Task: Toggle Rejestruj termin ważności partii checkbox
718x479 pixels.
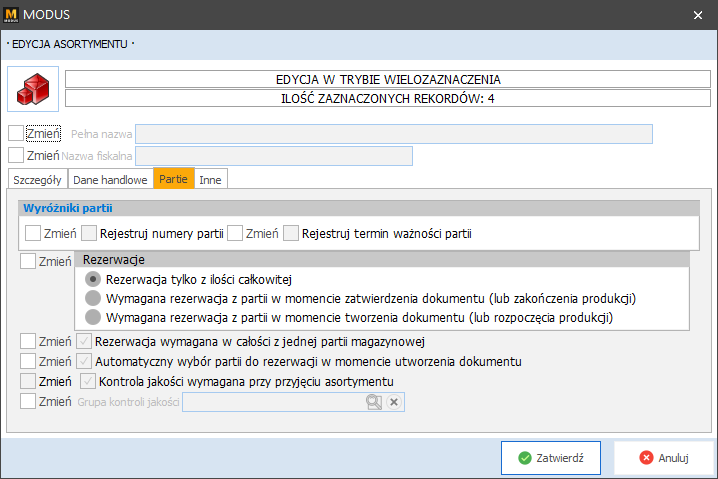Action: (291, 234)
